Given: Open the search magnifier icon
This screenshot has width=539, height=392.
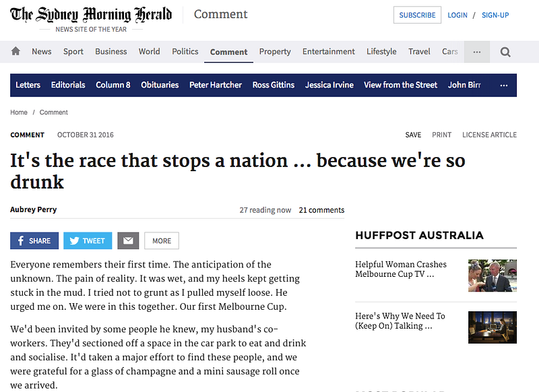Looking at the screenshot, I should click(x=505, y=52).
